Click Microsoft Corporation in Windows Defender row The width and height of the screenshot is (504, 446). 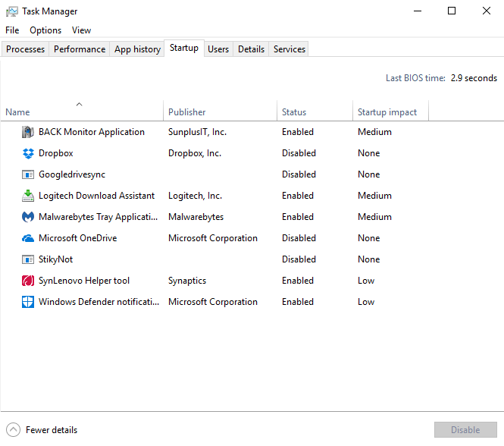213,302
